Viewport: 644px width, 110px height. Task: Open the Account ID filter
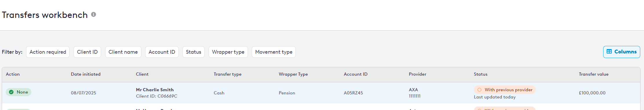[162, 52]
